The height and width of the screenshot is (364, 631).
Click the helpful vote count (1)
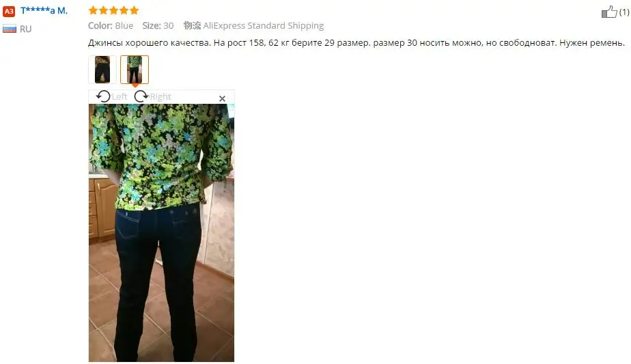624,12
